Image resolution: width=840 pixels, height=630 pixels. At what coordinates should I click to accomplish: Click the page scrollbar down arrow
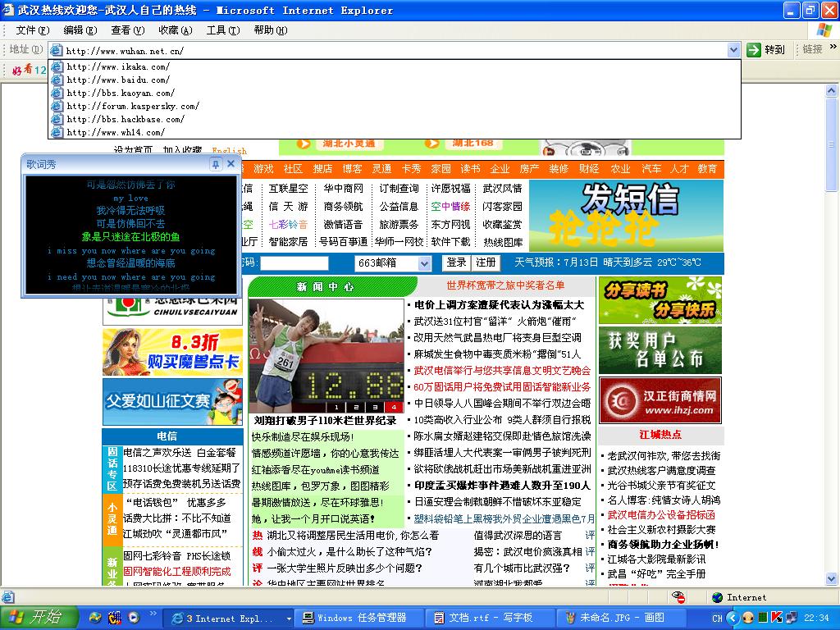click(x=832, y=578)
